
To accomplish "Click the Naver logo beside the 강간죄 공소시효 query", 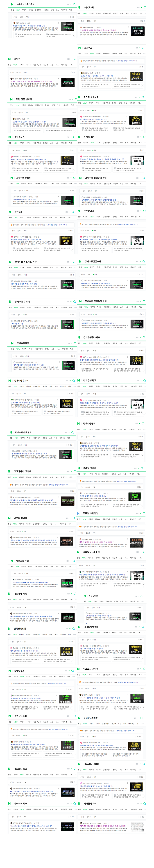I will pyautogui.click(x=79, y=97).
